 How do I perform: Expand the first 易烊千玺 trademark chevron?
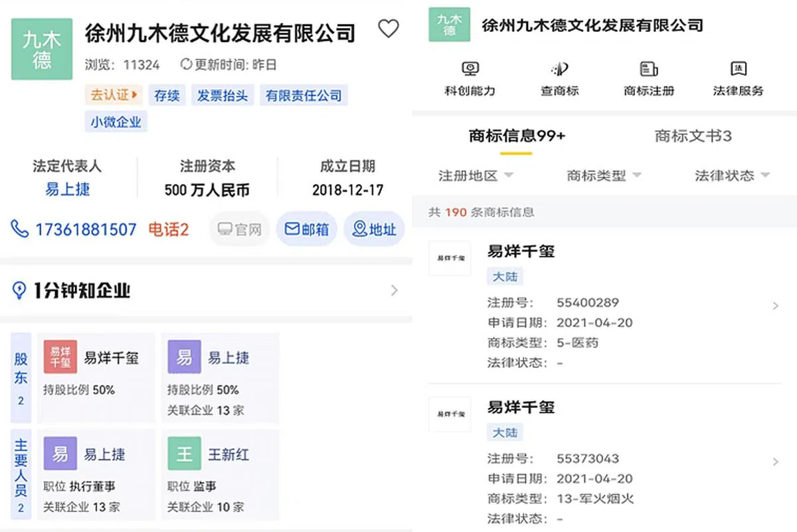[776, 306]
